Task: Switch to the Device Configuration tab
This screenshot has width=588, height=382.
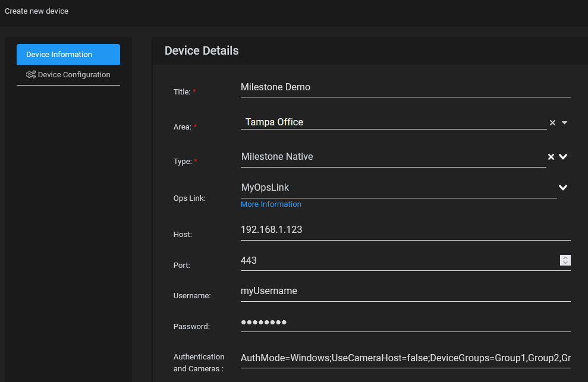Action: click(68, 75)
